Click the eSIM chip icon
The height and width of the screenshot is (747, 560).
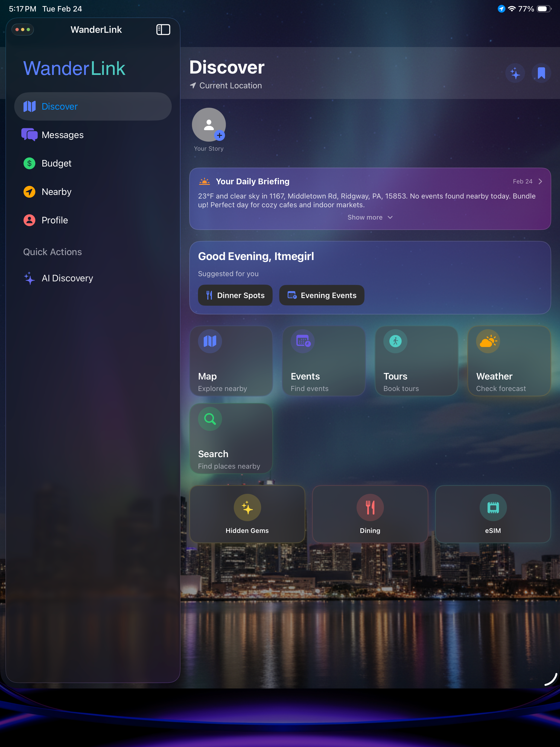click(493, 507)
